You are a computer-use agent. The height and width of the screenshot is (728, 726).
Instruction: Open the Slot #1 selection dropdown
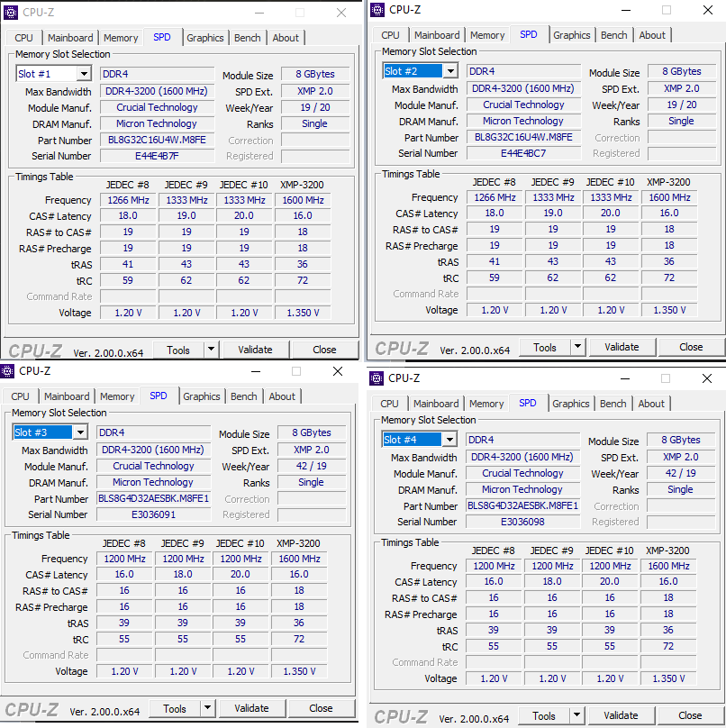(x=84, y=74)
